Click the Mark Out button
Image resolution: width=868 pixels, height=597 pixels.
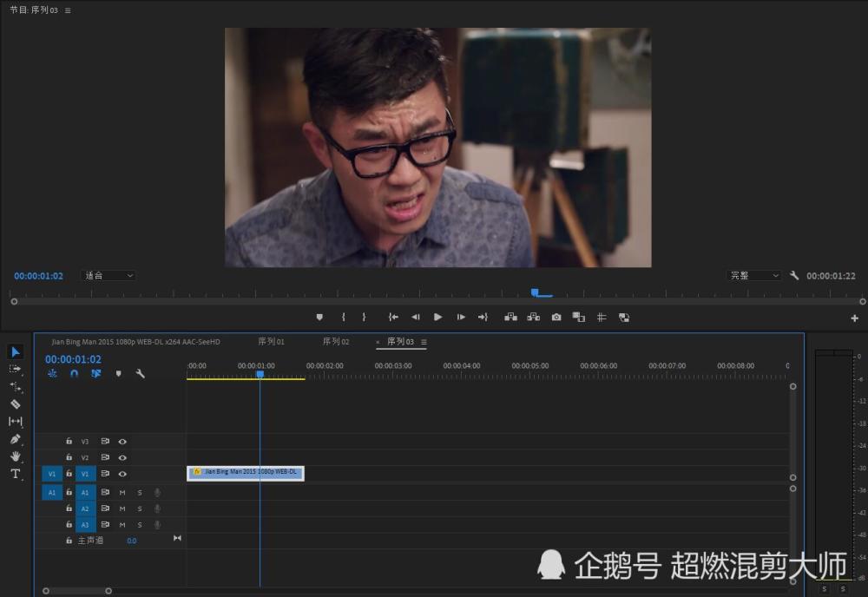pyautogui.click(x=364, y=317)
